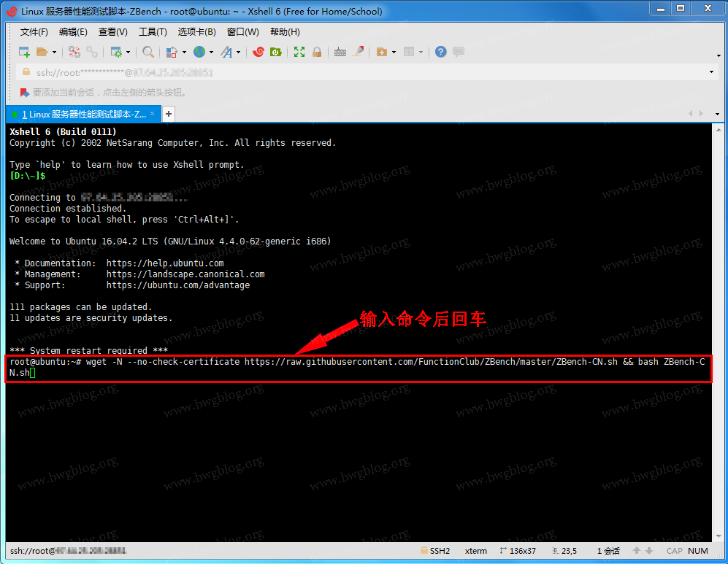Open the 帮助(H) menu
The width and height of the screenshot is (728, 564).
(x=285, y=32)
